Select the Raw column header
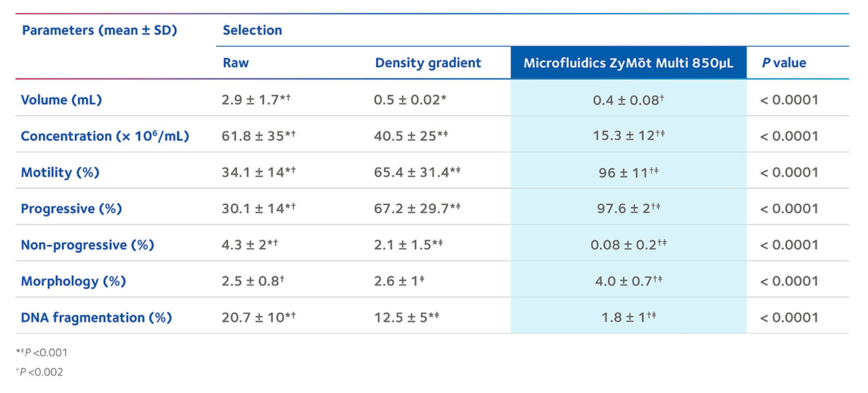 coord(235,63)
